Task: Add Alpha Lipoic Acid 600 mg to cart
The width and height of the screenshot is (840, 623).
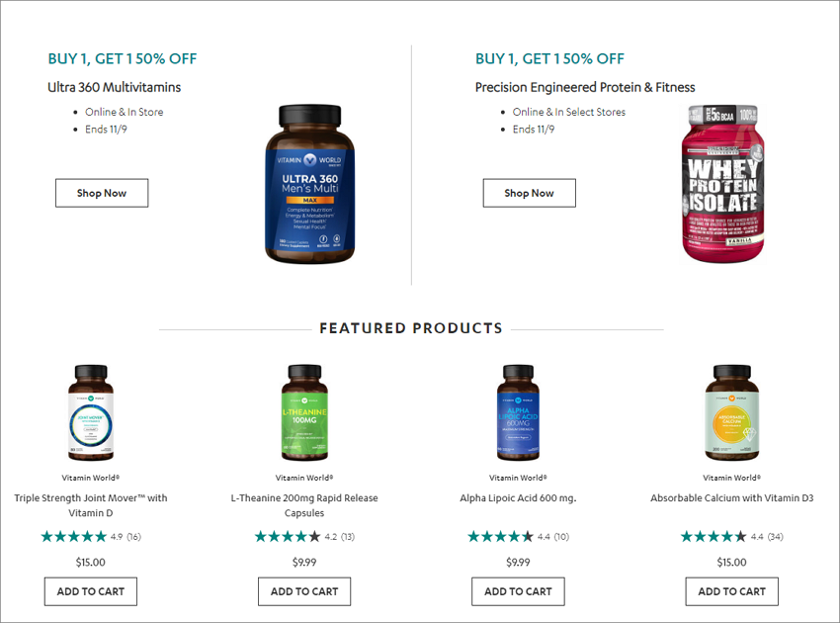Action: pyautogui.click(x=518, y=591)
